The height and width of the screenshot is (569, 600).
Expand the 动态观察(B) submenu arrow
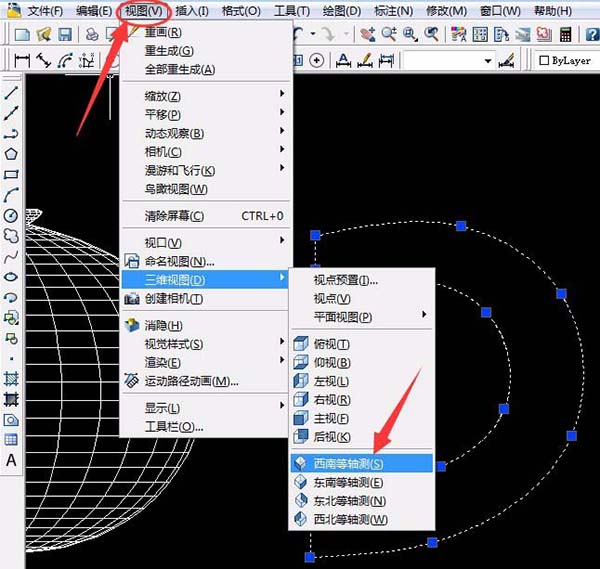pyautogui.click(x=282, y=130)
